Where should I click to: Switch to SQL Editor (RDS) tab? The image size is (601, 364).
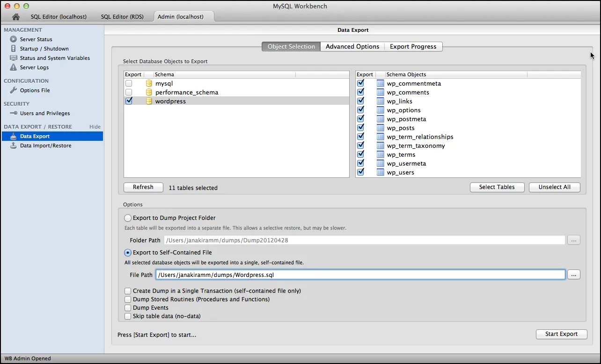[122, 17]
